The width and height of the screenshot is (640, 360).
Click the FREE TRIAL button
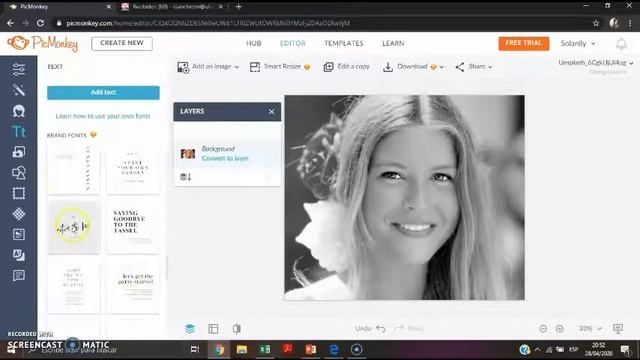click(524, 43)
